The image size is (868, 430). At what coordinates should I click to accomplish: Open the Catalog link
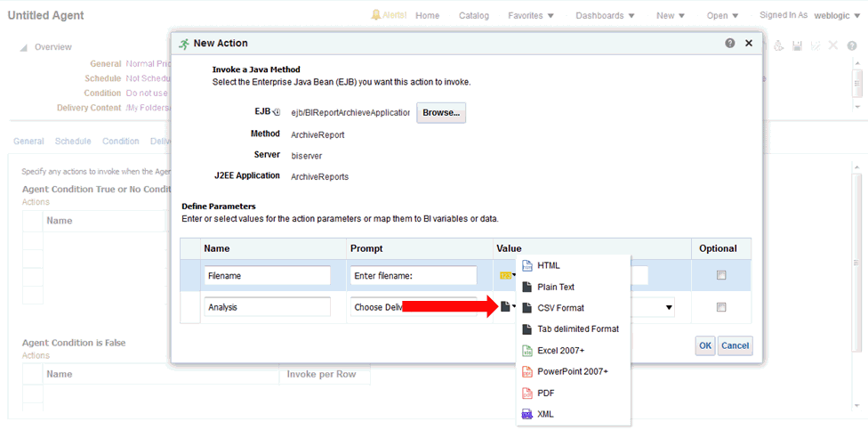(x=474, y=15)
